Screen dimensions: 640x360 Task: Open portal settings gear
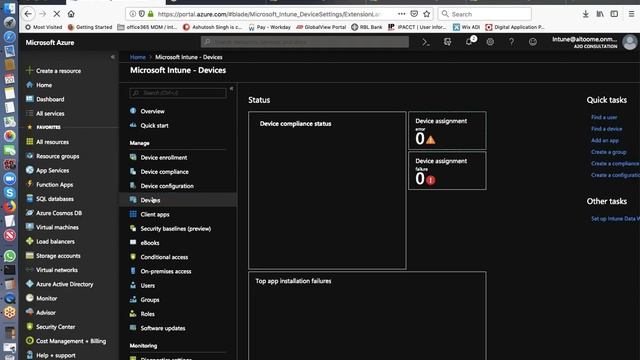(x=490, y=42)
